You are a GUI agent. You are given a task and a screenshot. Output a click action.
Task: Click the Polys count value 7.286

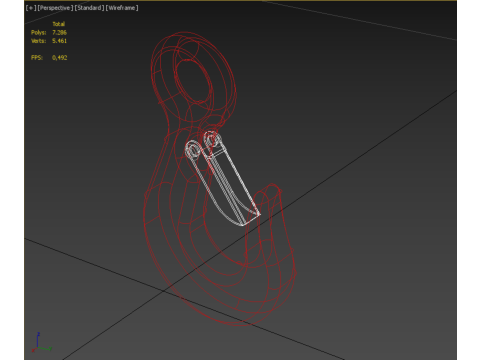[59, 32]
